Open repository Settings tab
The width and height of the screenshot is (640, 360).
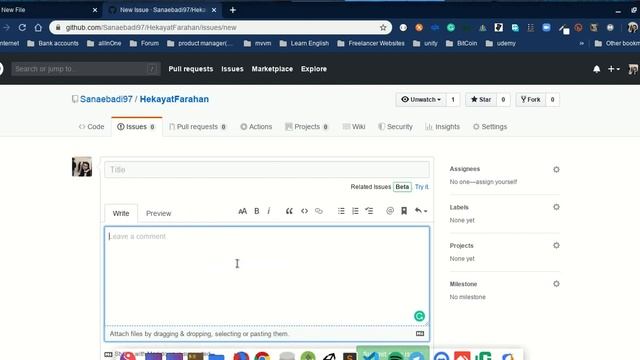tap(490, 127)
